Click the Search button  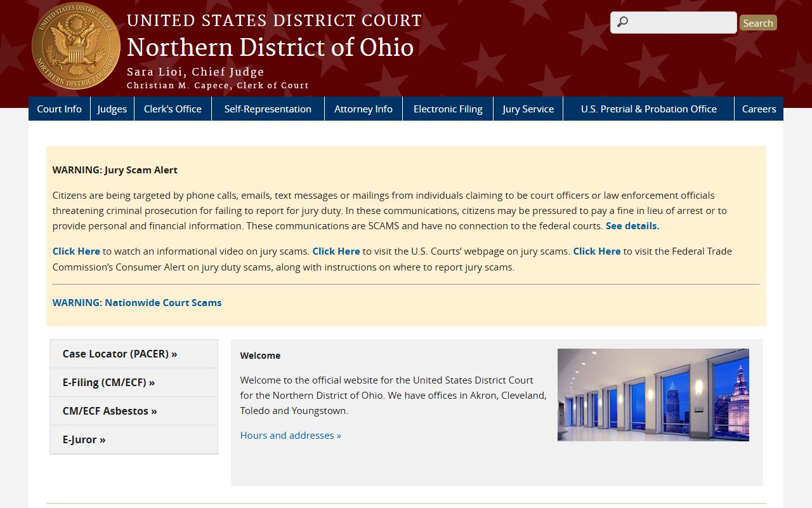point(758,23)
